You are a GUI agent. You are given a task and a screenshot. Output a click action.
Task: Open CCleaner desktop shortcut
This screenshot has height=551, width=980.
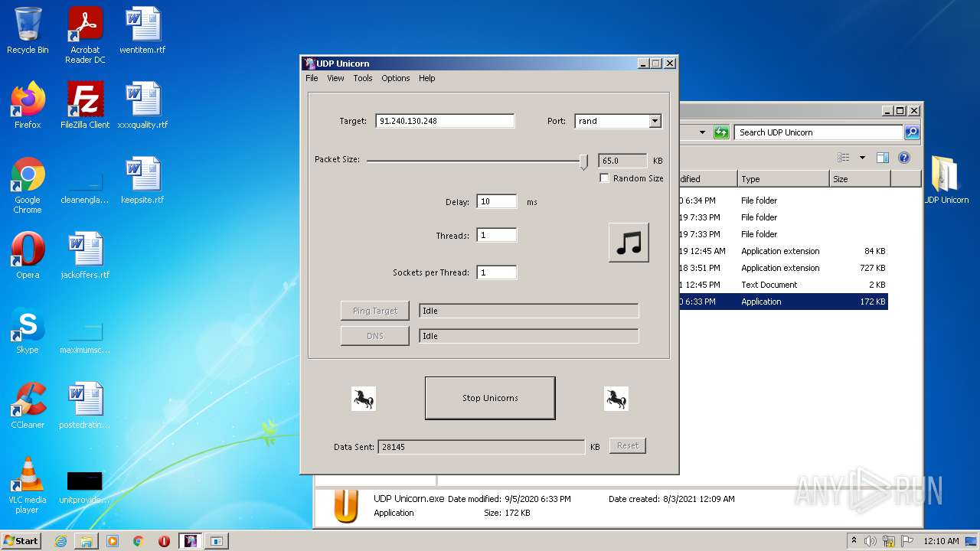click(28, 406)
